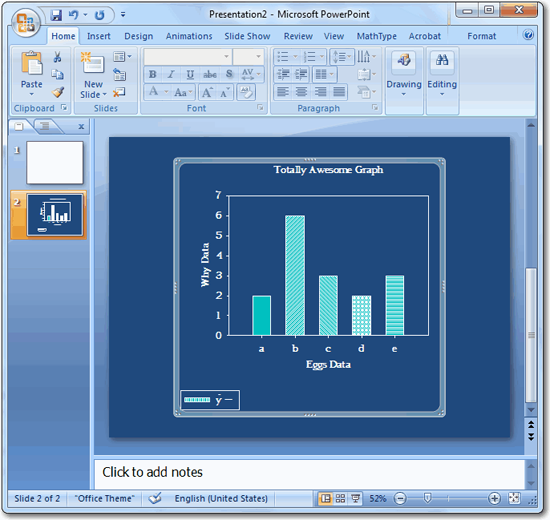550x520 pixels.
Task: Close the slides pane with the x
Action: 81,126
